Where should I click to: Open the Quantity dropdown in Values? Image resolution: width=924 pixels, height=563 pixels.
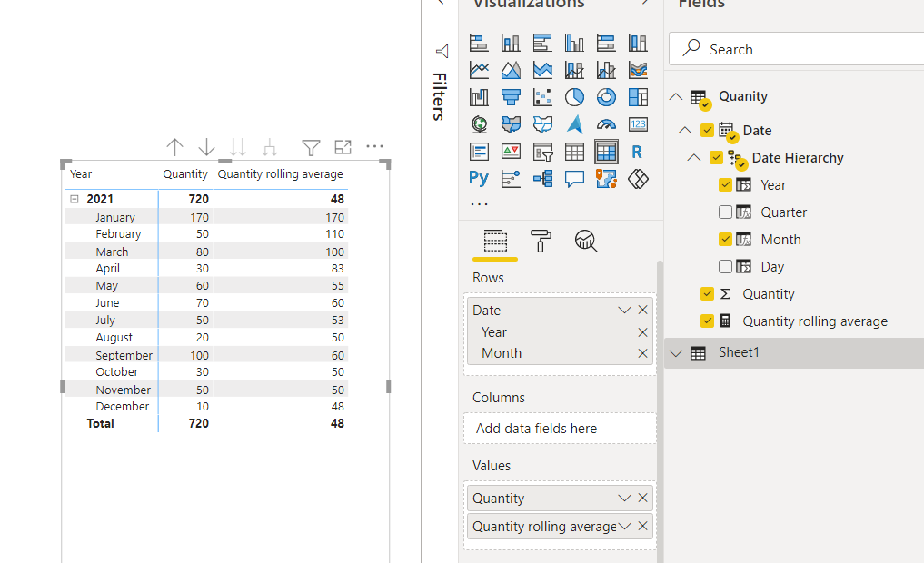coord(625,499)
